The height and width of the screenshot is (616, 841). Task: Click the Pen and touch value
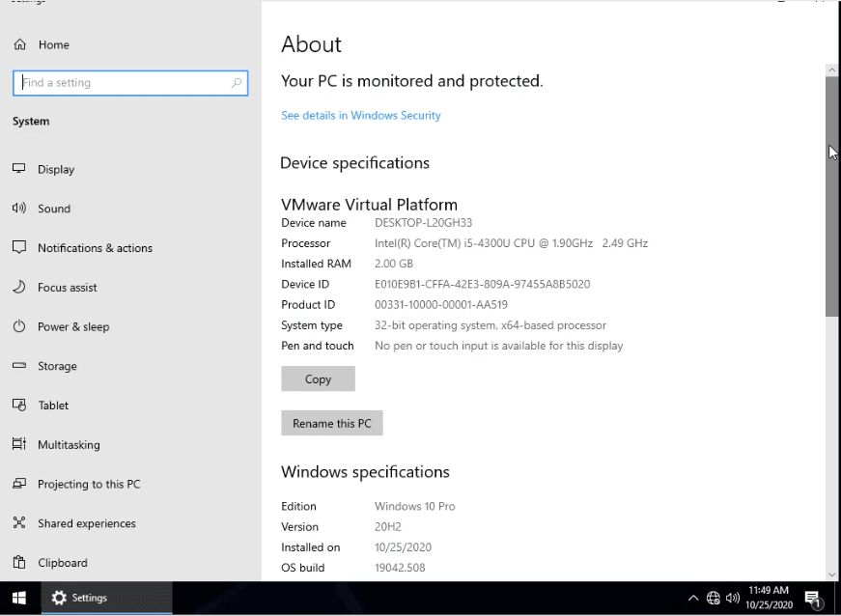(499, 346)
